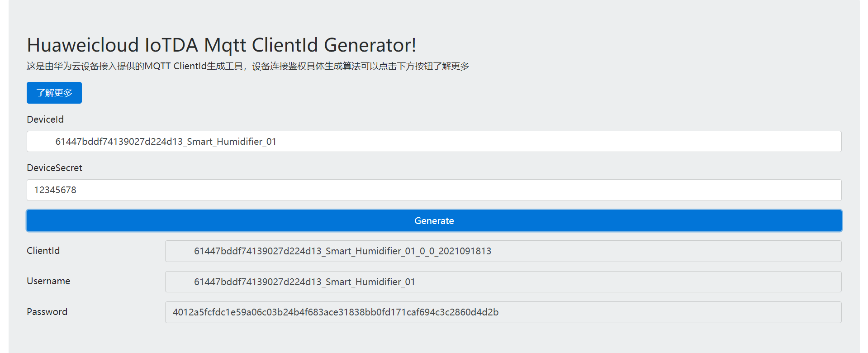Click the word Generator! in the heading
This screenshot has width=868, height=353.
[x=370, y=45]
